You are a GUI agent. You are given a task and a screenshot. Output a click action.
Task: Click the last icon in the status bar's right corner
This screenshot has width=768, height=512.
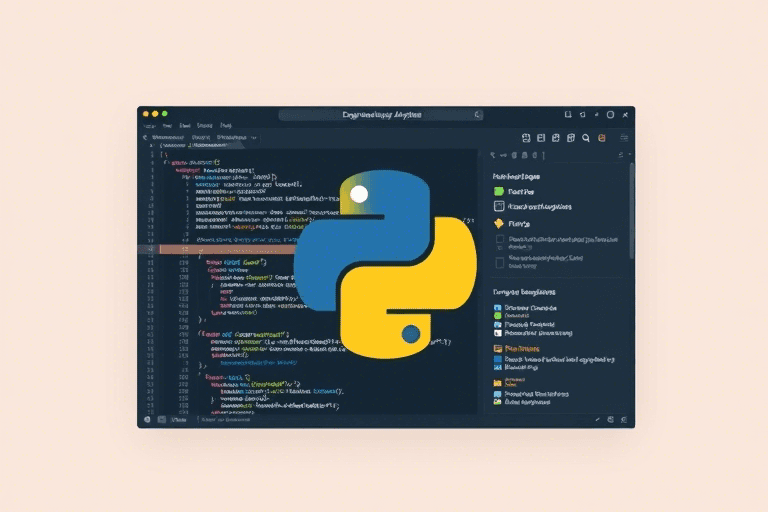tap(624, 420)
